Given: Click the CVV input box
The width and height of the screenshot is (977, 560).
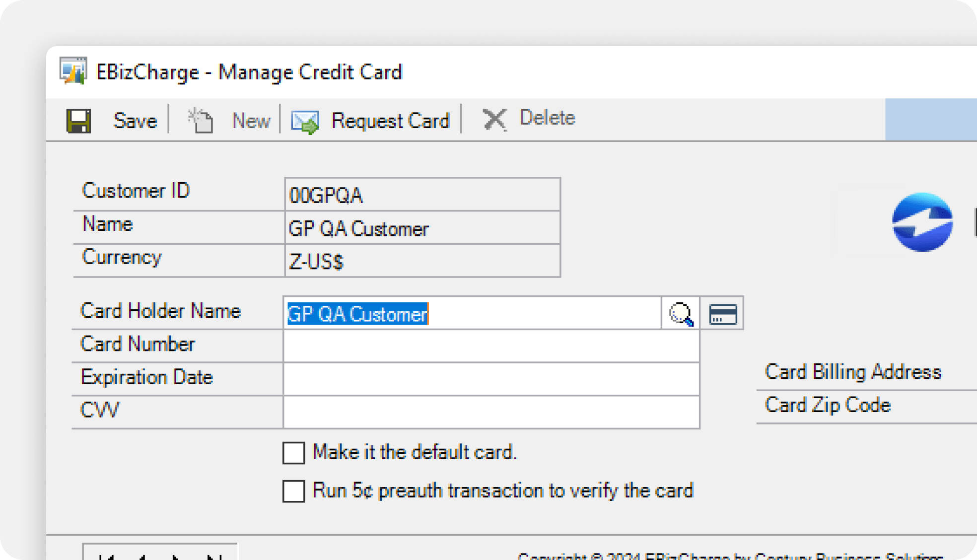Looking at the screenshot, I should point(490,412).
